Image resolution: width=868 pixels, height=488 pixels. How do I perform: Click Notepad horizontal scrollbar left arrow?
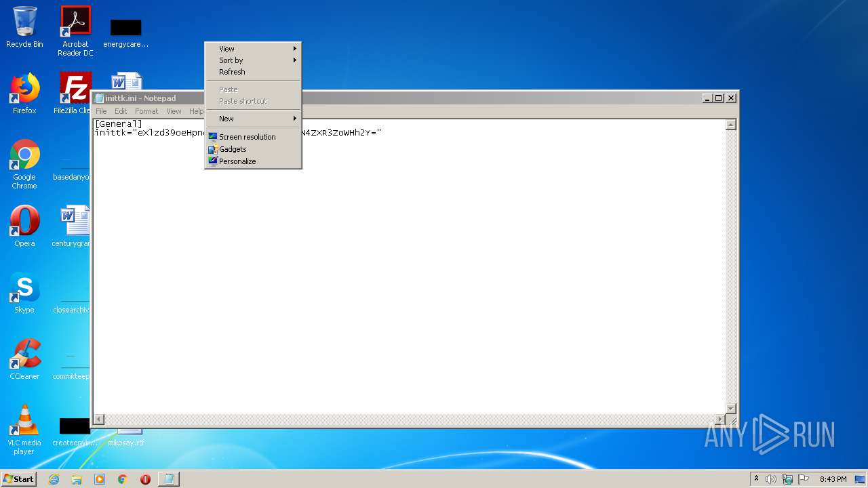tap(98, 420)
